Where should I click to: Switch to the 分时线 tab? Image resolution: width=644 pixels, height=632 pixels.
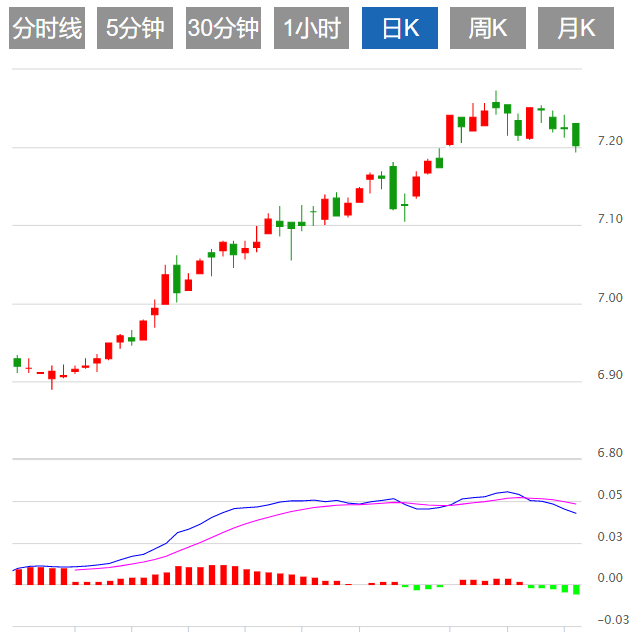[47, 28]
